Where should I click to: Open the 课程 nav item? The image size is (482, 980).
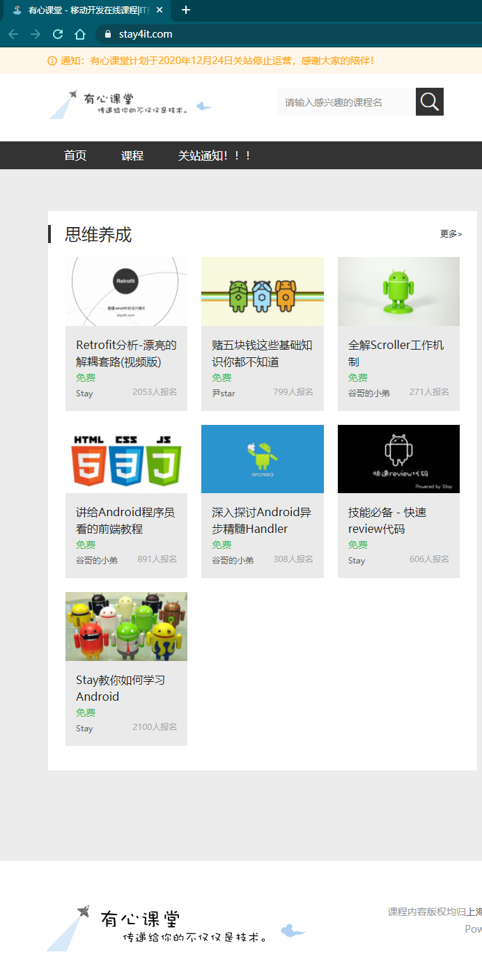coord(132,155)
